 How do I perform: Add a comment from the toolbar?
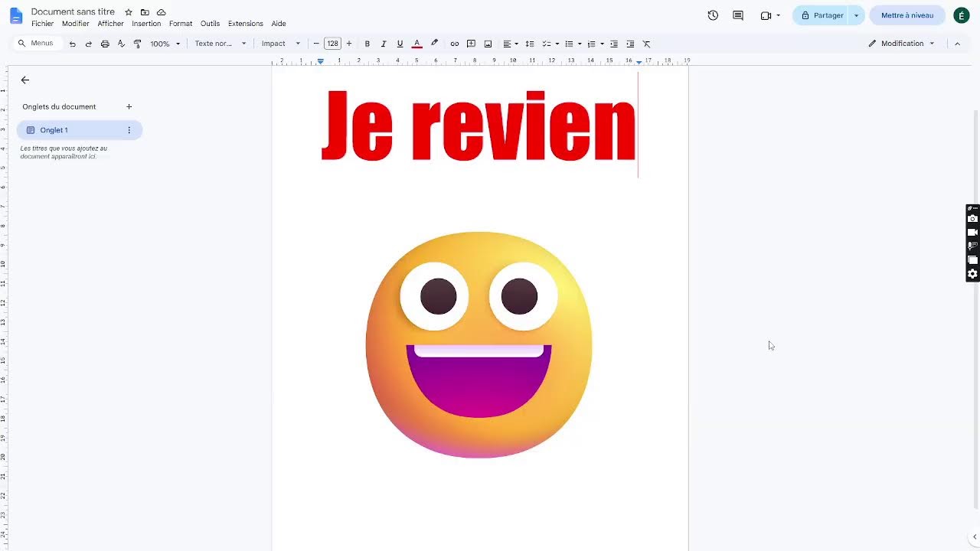tap(471, 44)
